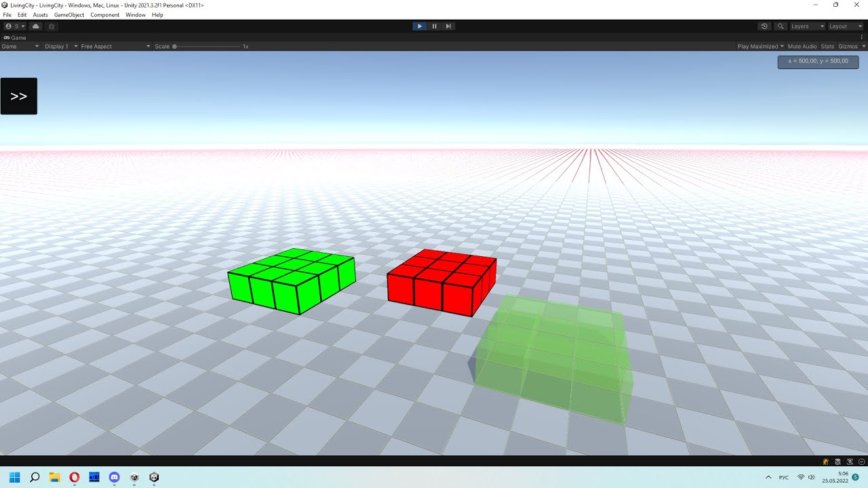Open the Free Aspect dropdown
The width and height of the screenshot is (868, 488).
click(x=115, y=47)
